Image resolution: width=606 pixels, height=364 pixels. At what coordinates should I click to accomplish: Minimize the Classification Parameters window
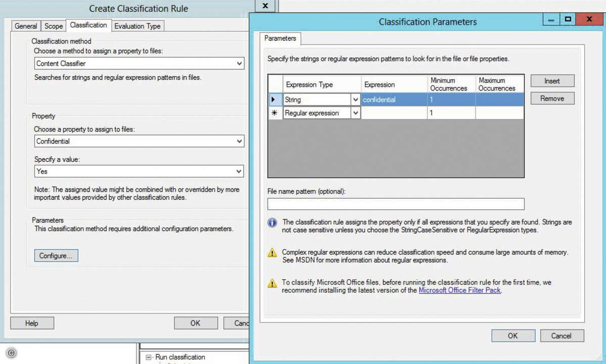[x=551, y=19]
